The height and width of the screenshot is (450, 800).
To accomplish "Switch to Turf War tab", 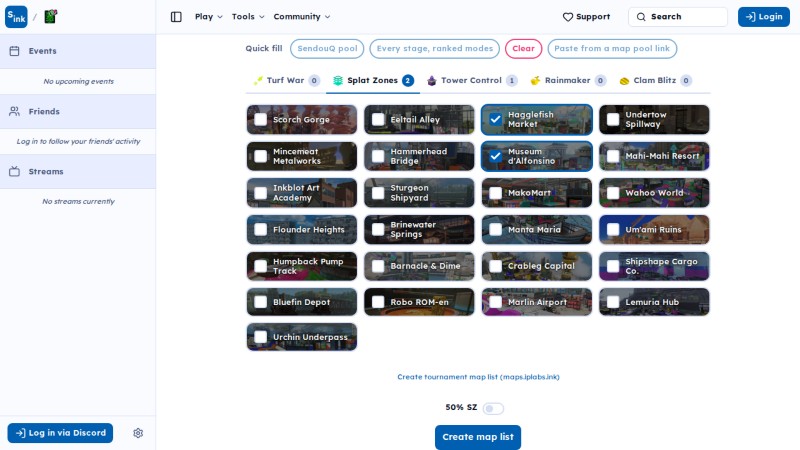I will [286, 81].
